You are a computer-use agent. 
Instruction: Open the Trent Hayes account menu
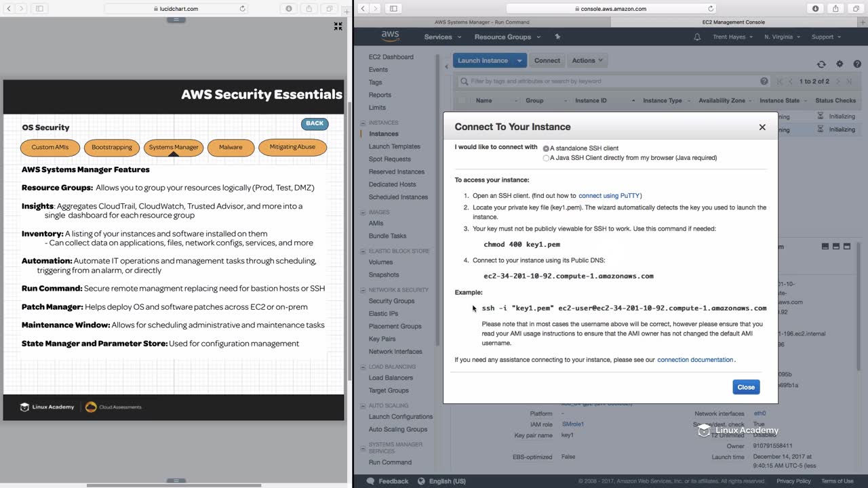pyautogui.click(x=734, y=37)
